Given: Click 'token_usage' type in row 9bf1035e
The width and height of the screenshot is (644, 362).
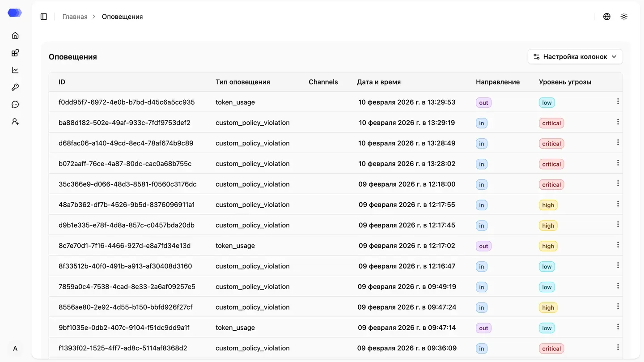Looking at the screenshot, I should (x=235, y=328).
